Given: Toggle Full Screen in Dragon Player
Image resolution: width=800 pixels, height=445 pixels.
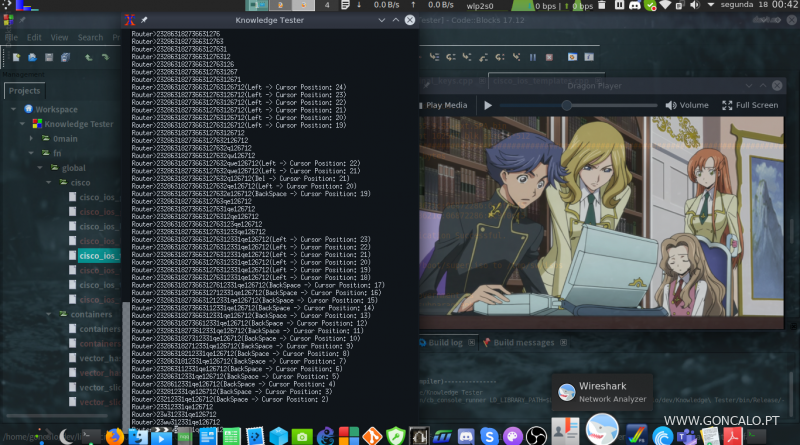Looking at the screenshot, I should (x=750, y=105).
